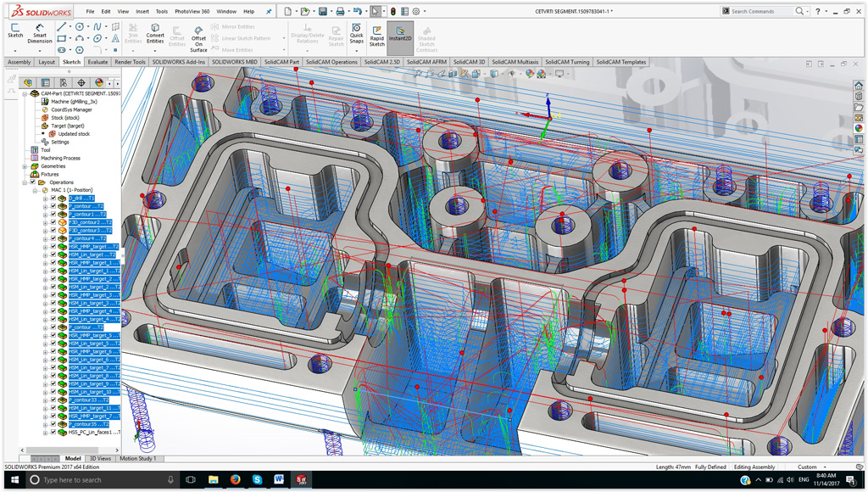Click the tree panel horizontal scrollbar
Image resolution: width=868 pixels, height=492 pixels.
[x=62, y=450]
